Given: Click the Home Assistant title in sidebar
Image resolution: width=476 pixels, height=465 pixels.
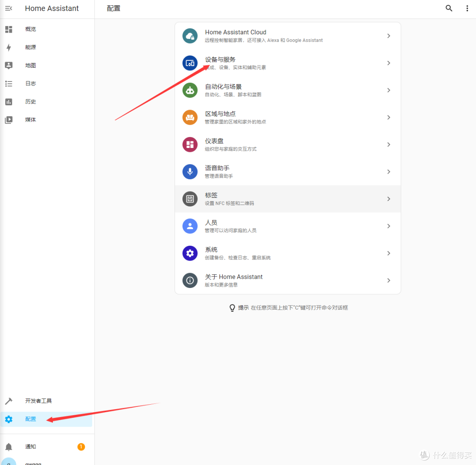Looking at the screenshot, I should click(x=52, y=8).
